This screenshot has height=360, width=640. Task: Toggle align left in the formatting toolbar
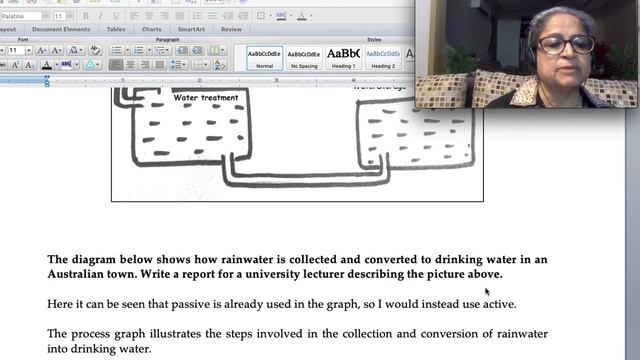click(x=134, y=16)
